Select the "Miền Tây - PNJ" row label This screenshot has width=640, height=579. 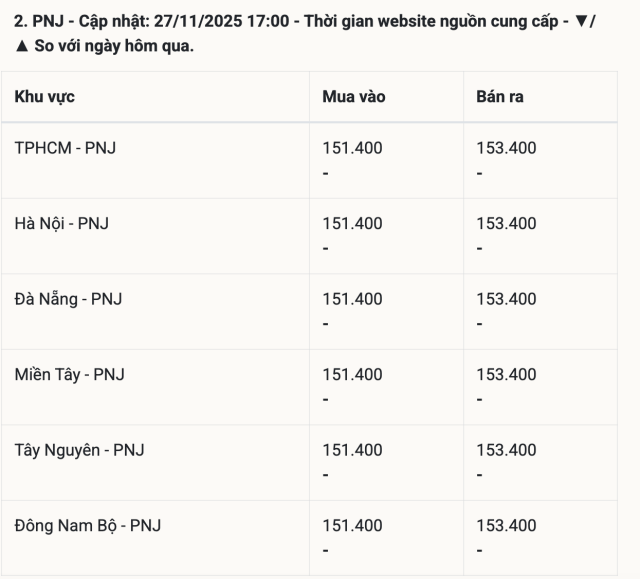coord(69,374)
